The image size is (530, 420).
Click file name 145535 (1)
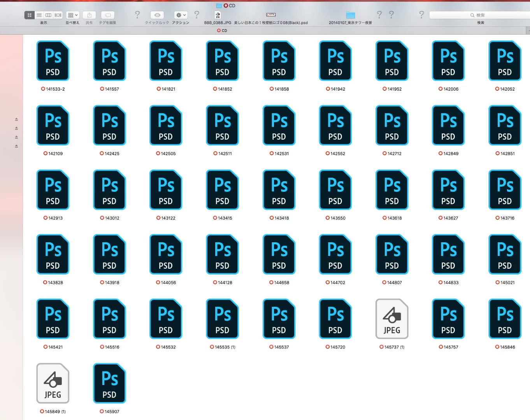[225, 347]
